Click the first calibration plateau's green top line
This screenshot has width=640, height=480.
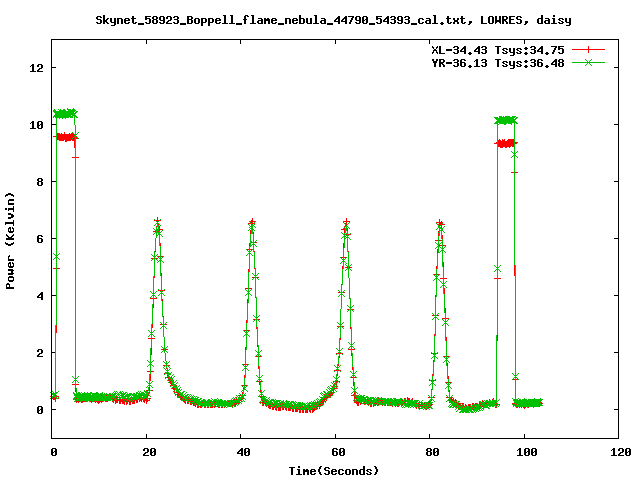pos(65,113)
